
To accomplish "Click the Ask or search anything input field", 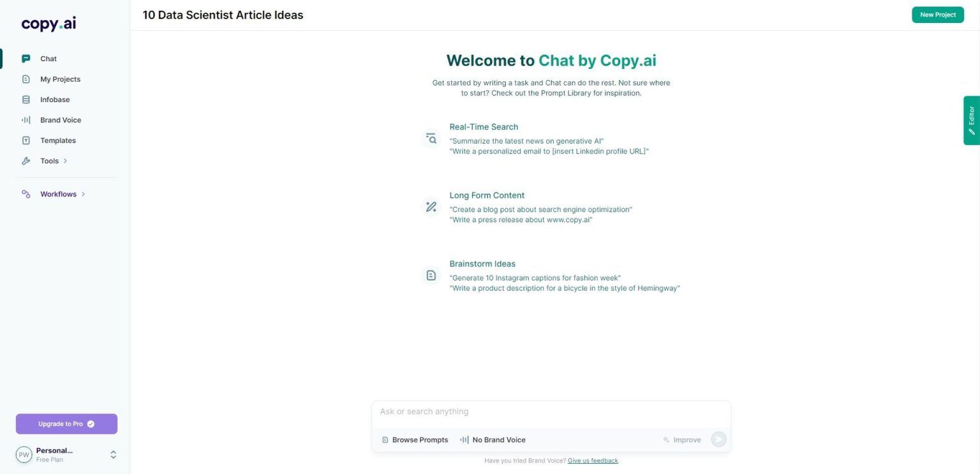I will click(551, 411).
